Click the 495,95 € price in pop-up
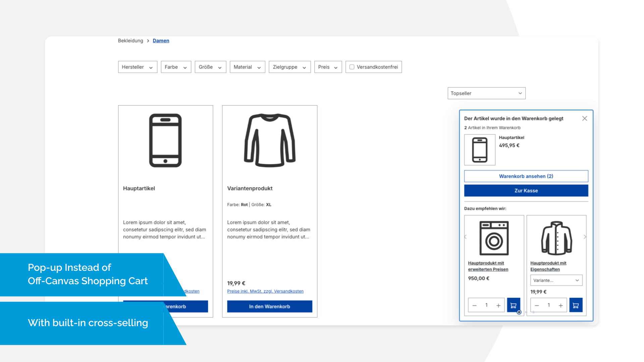Viewport: 644px width, 362px height. tap(509, 145)
